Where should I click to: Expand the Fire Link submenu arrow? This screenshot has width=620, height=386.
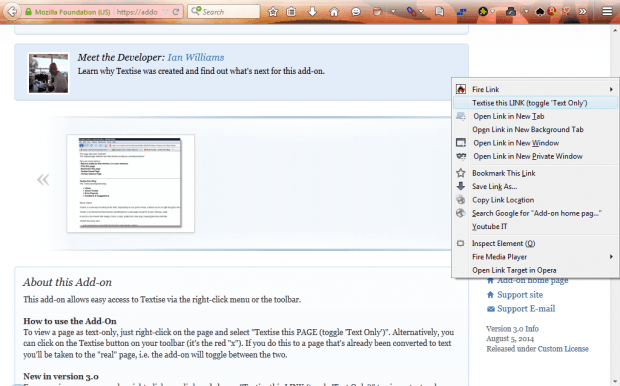[x=611, y=89]
